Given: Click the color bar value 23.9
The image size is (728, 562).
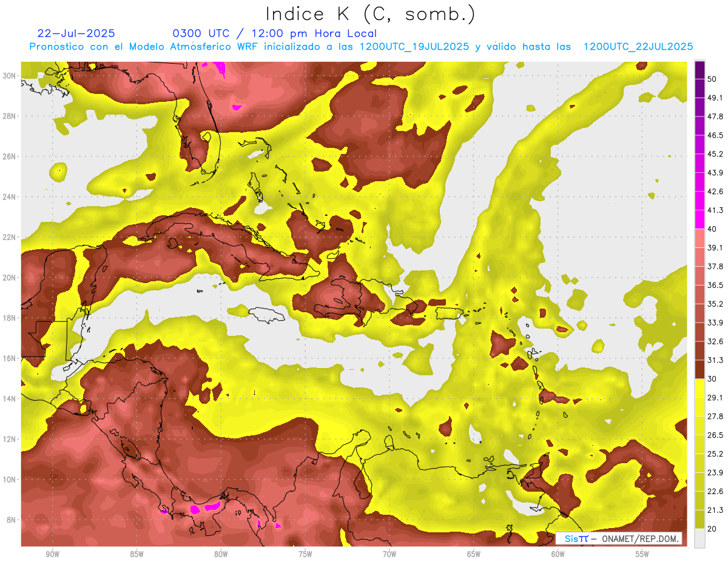Looking at the screenshot, I should pos(715,473).
